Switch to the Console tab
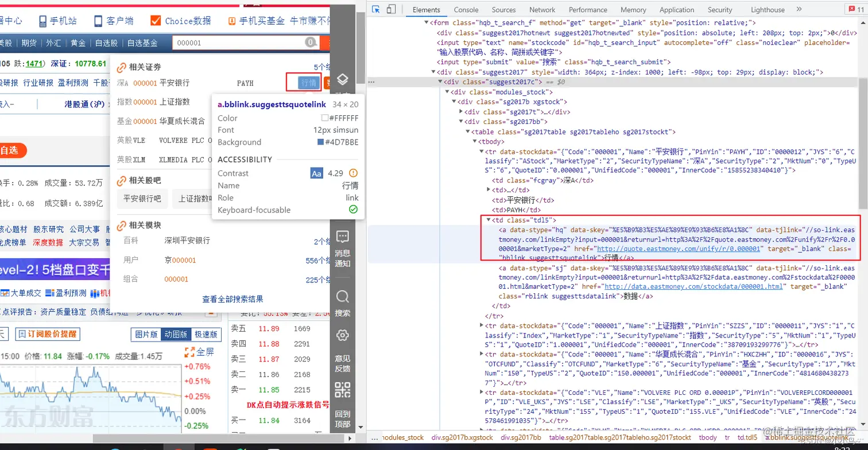Screen dimensions: 868x450 [x=466, y=10]
